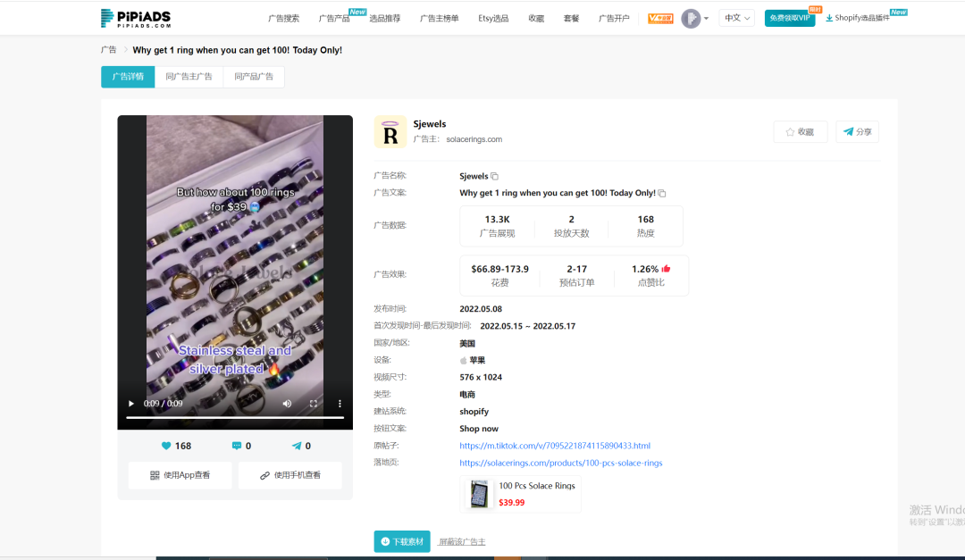
Task: Click the favorite star button
Action: 800,131
